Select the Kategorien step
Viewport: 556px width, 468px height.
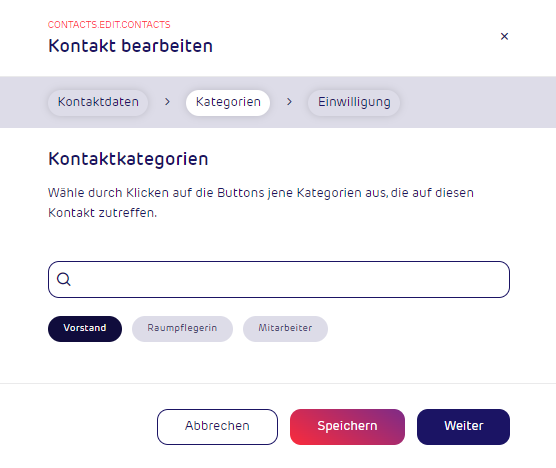tap(228, 102)
